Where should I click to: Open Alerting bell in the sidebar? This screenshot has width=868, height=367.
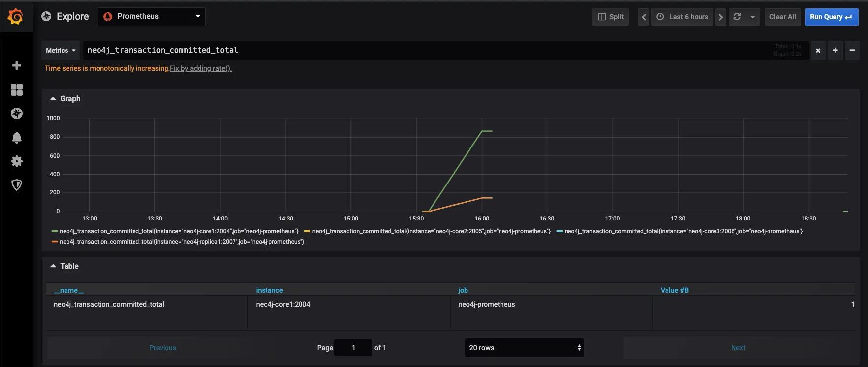tap(17, 138)
